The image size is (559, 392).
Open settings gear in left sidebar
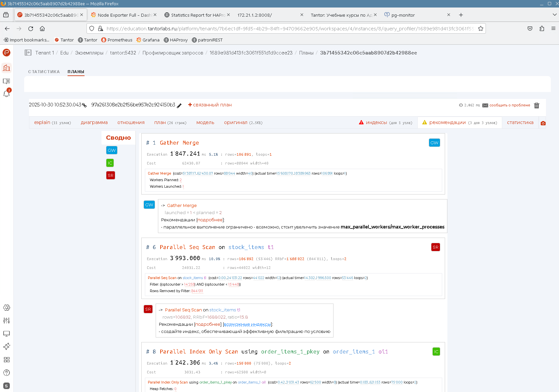7,307
